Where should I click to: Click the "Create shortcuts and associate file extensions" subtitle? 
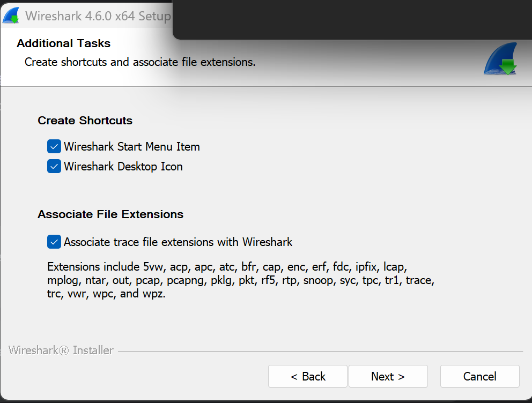[x=140, y=62]
